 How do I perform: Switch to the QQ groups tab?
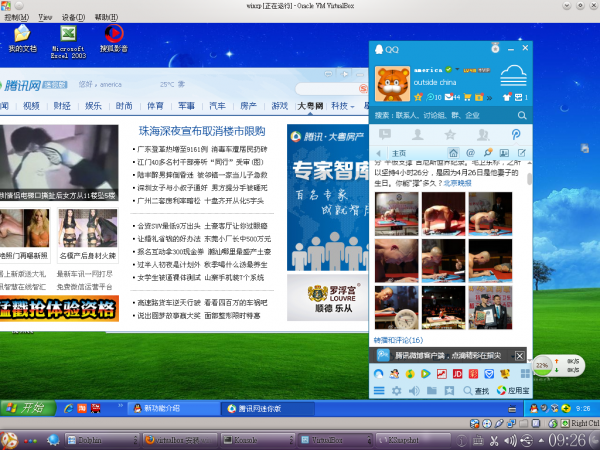point(483,134)
